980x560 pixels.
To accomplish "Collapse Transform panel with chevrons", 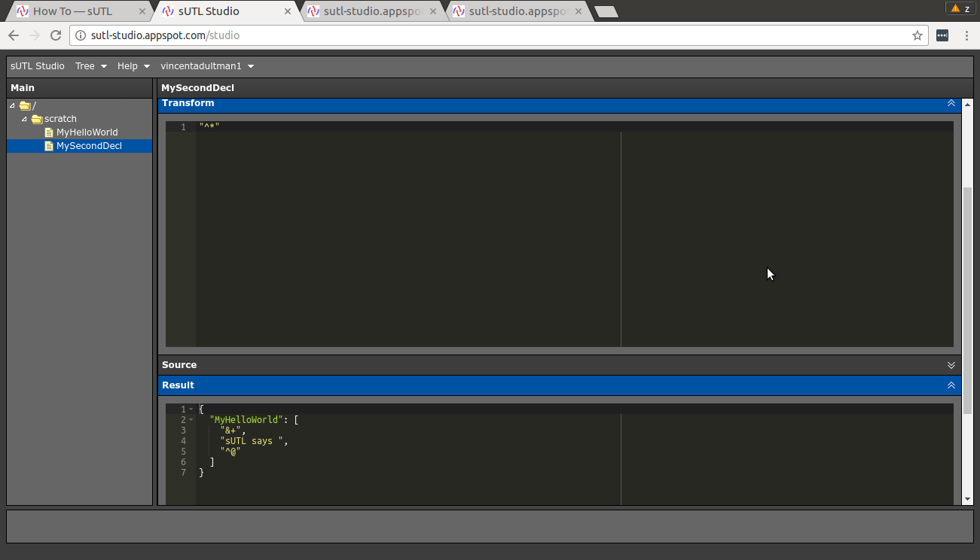I will [951, 103].
